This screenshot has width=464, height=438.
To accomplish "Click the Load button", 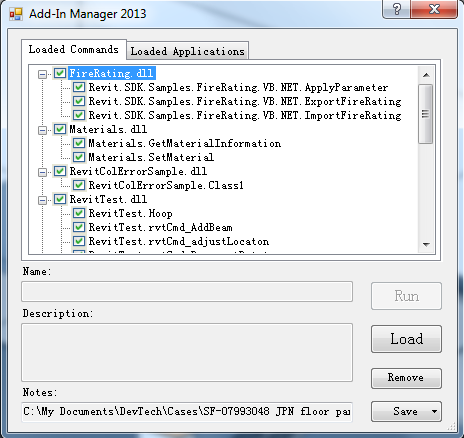I will click(x=406, y=339).
